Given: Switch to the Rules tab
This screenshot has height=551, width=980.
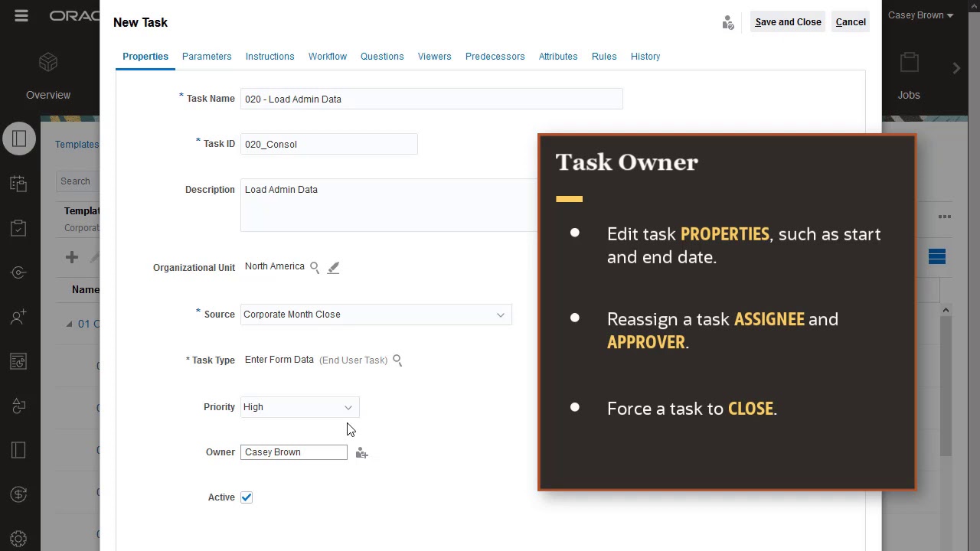Looking at the screenshot, I should pyautogui.click(x=604, y=57).
